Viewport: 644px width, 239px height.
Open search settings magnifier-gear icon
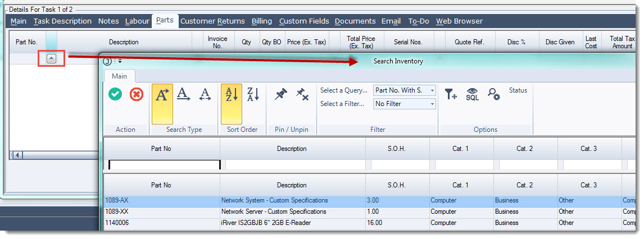494,94
